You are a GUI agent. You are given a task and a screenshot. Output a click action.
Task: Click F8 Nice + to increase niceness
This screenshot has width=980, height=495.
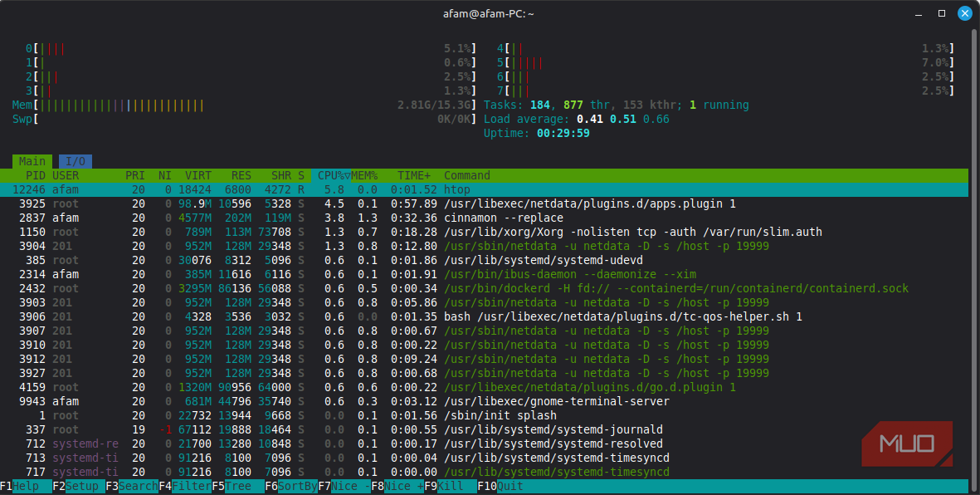(397, 486)
